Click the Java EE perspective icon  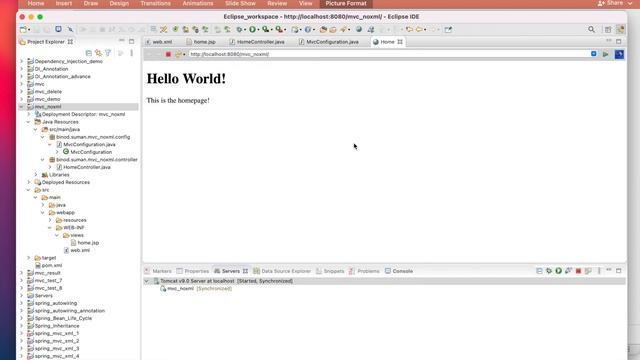point(620,29)
